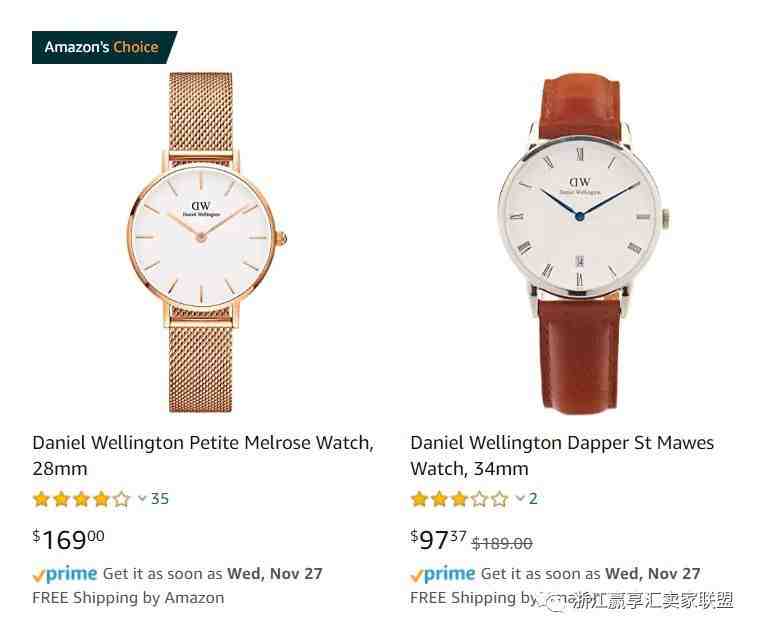
Task: Click the WeChat watermark logo at bottom right
Action: (556, 601)
